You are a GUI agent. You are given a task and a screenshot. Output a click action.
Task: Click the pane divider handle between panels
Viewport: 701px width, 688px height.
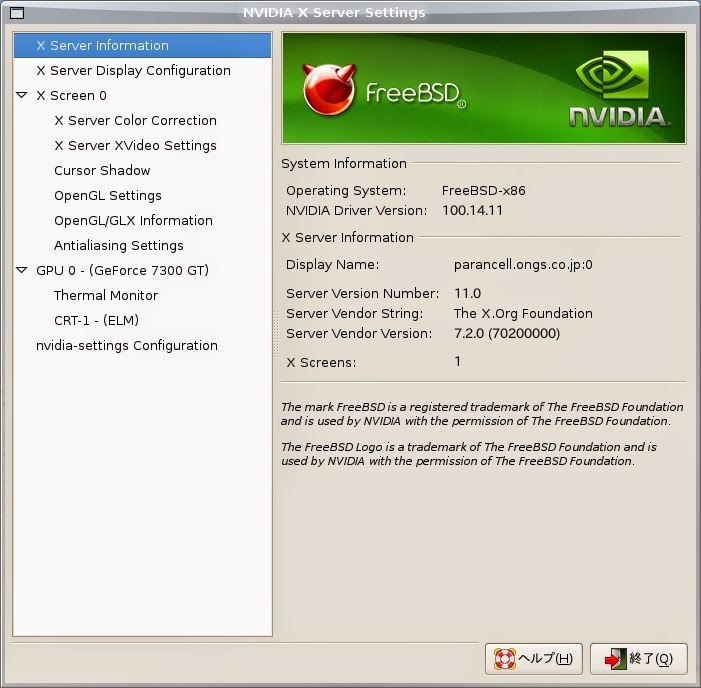[x=276, y=334]
